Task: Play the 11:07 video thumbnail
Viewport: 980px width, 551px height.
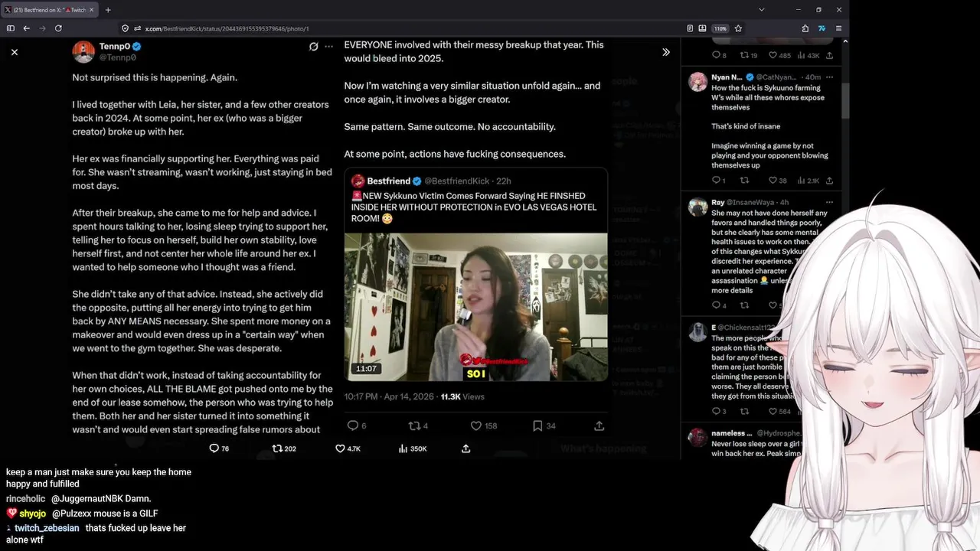Action: [475, 307]
